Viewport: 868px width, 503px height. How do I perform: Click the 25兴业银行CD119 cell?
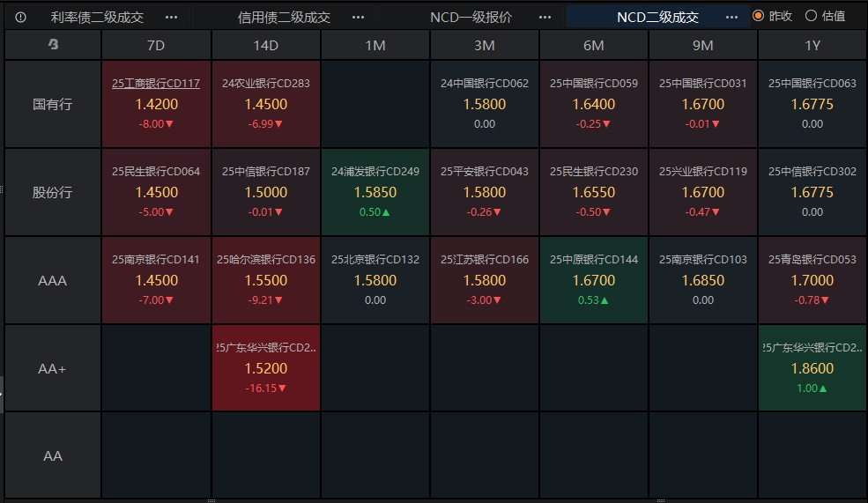click(x=703, y=192)
